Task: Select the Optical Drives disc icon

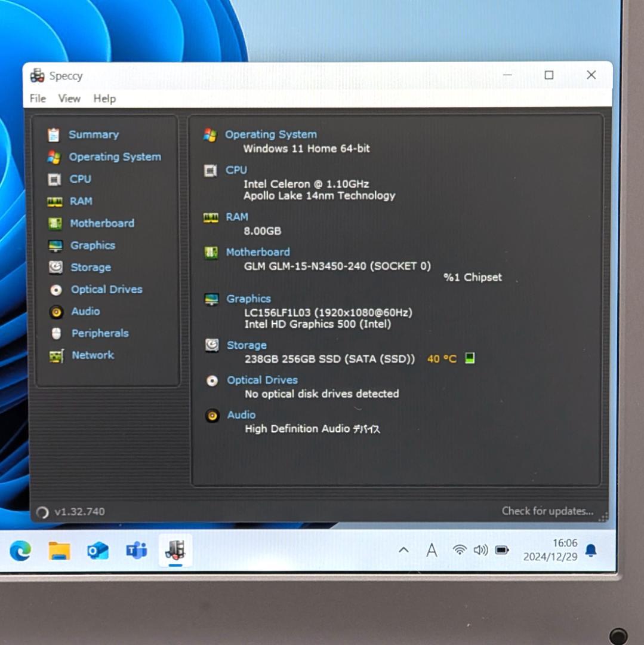Action: (56, 289)
